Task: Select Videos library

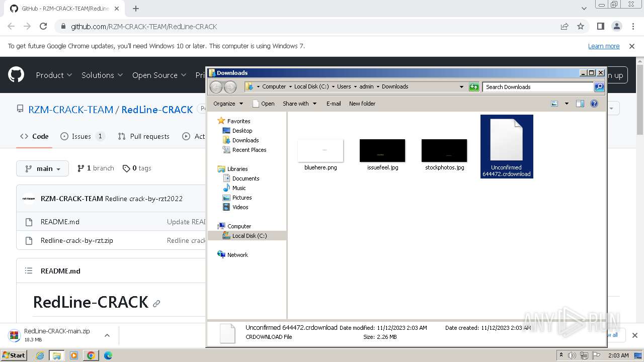Action: [x=235, y=207]
